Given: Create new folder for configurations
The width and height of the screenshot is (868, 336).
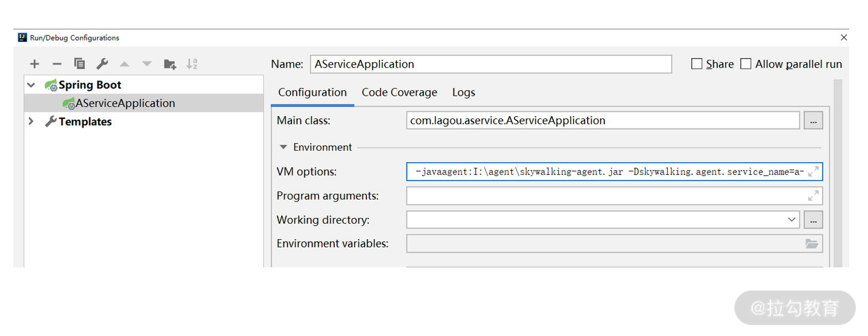Looking at the screenshot, I should coord(170,64).
